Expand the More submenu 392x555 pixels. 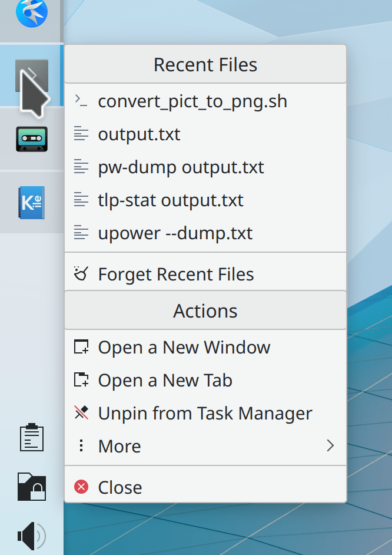(119, 447)
